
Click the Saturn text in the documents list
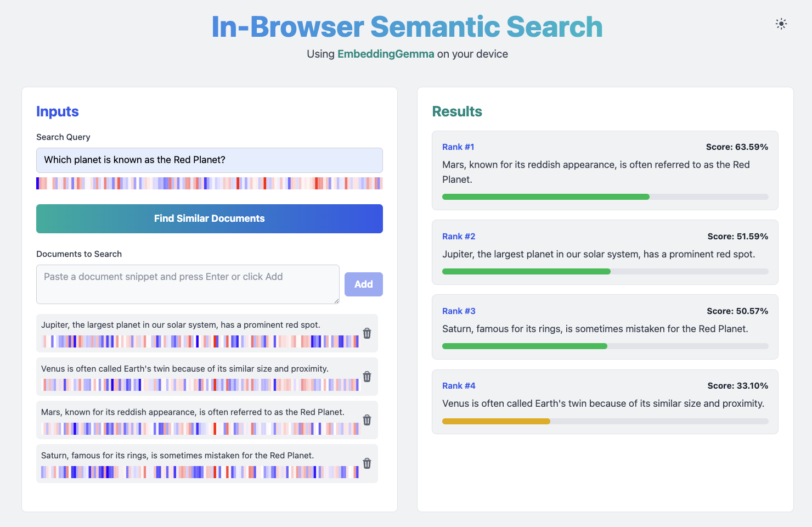coord(178,456)
